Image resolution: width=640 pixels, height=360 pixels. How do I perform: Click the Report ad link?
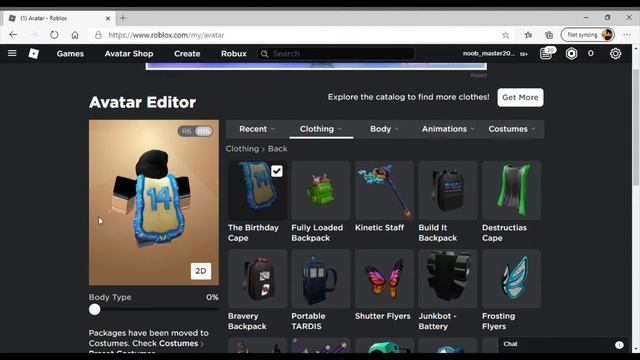pos(478,75)
